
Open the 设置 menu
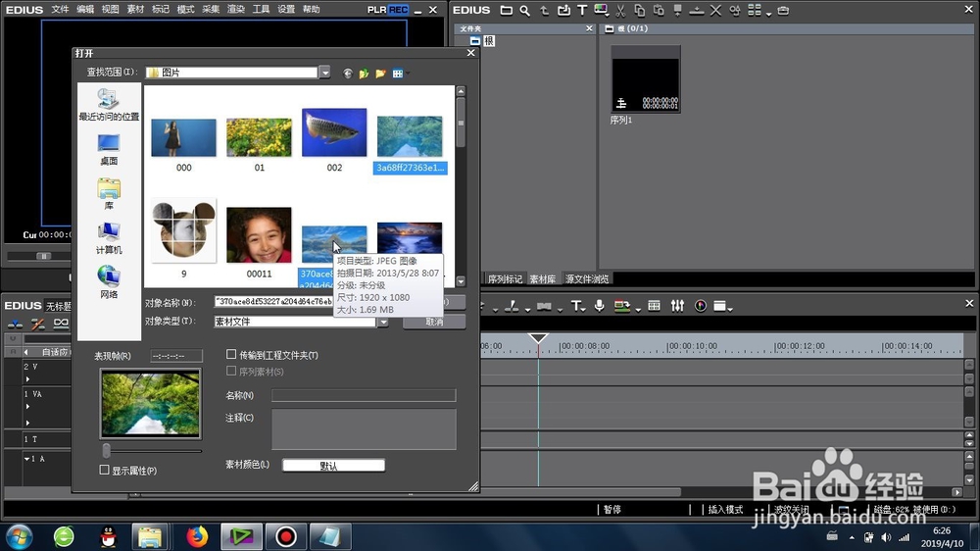285,10
